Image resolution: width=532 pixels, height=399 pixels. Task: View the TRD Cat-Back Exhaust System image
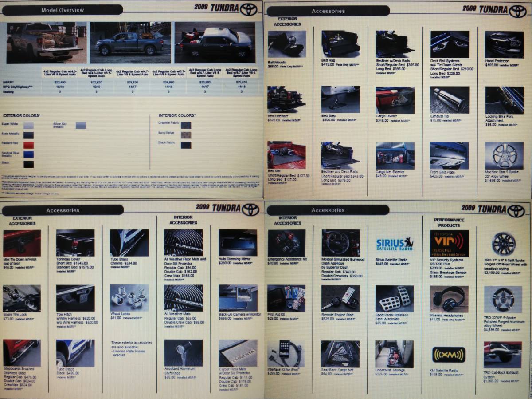503,355
